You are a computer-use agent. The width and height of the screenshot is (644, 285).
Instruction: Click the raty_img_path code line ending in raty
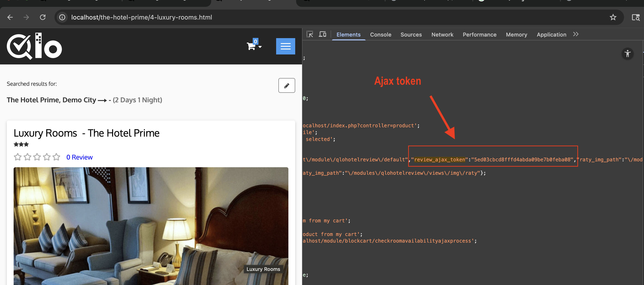394,173
